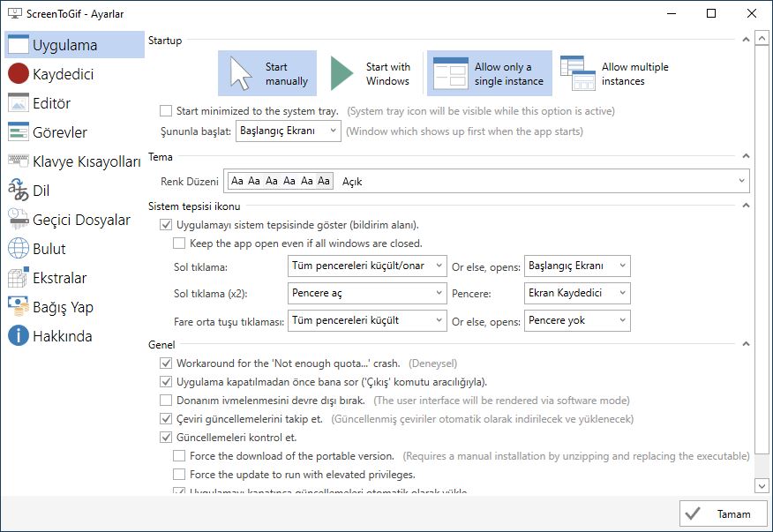Click the Bağış Yap money icon
This screenshot has width=773, height=532.
point(19,306)
